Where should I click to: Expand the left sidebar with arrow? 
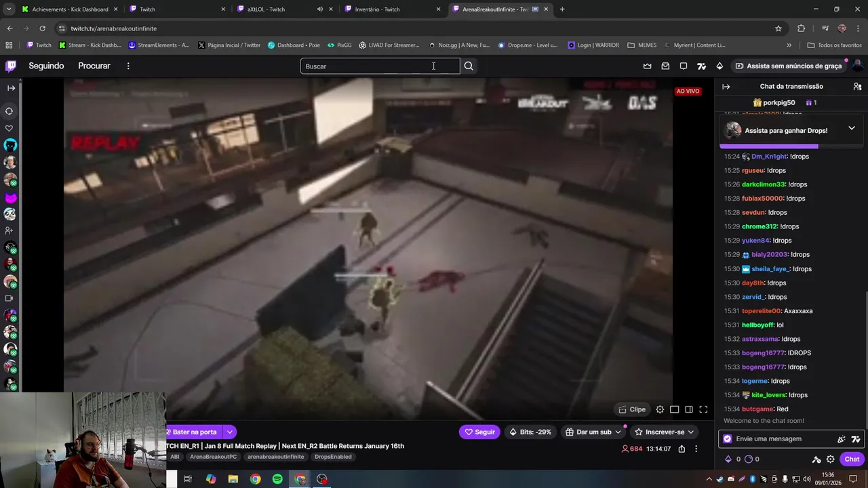pos(11,87)
